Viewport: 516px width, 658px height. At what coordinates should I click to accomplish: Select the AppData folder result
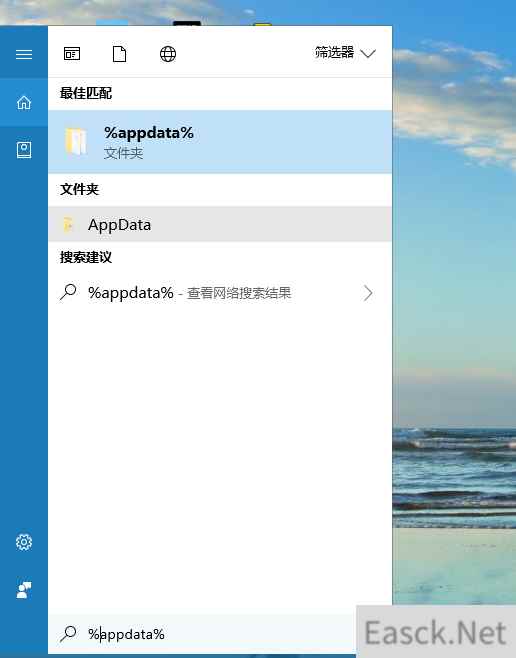tap(220, 224)
